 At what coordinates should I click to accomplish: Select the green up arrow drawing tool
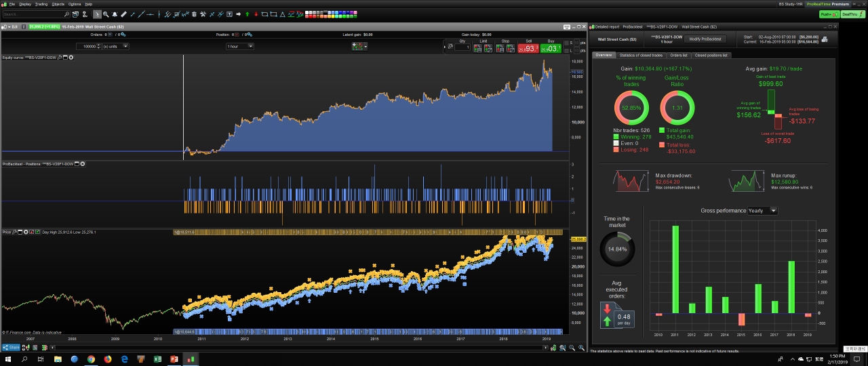click(247, 14)
